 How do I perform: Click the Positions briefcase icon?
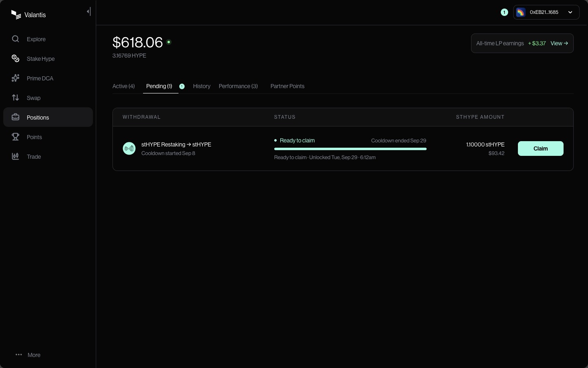tap(15, 117)
